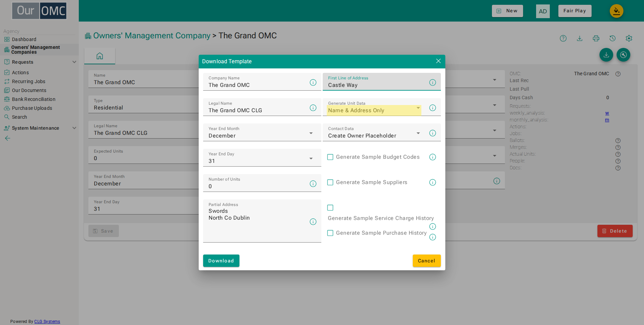Click the info icon beside Contact Data
Viewport: 644px width, 325px height.
tap(433, 133)
